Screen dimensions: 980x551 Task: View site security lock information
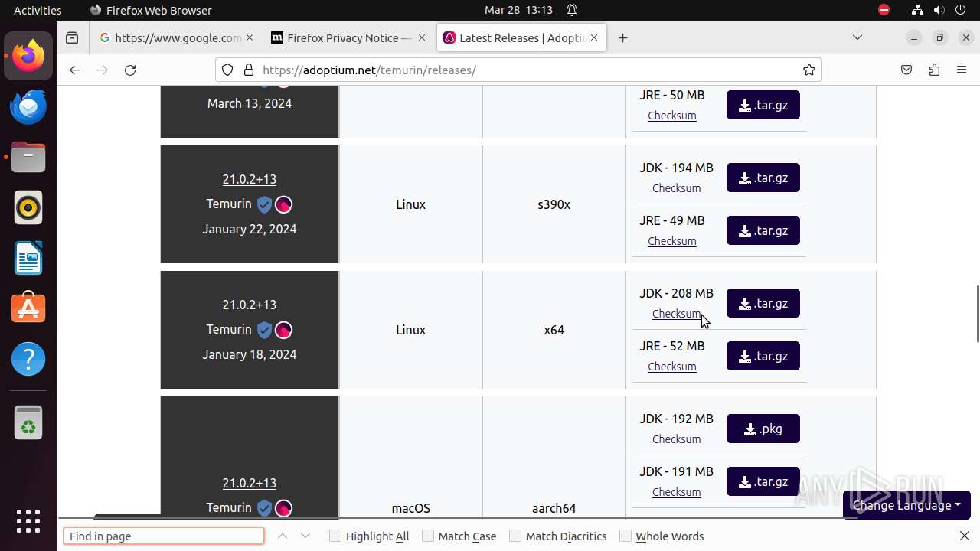point(248,70)
